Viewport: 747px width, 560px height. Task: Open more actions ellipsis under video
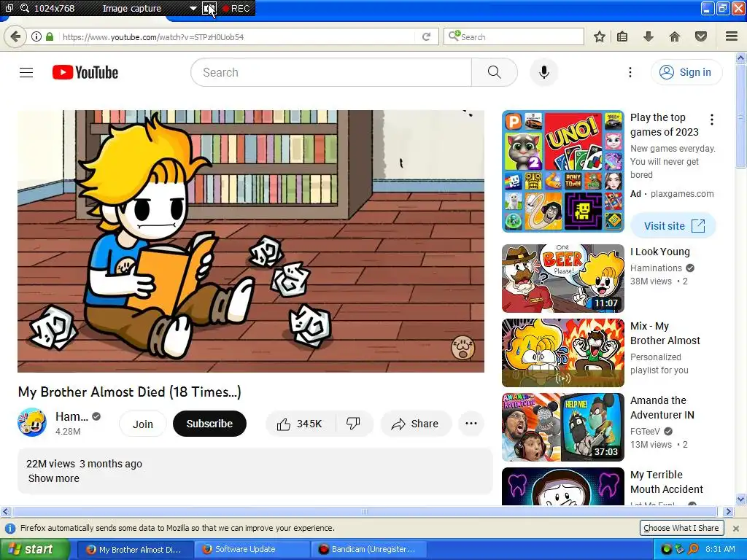coord(471,424)
